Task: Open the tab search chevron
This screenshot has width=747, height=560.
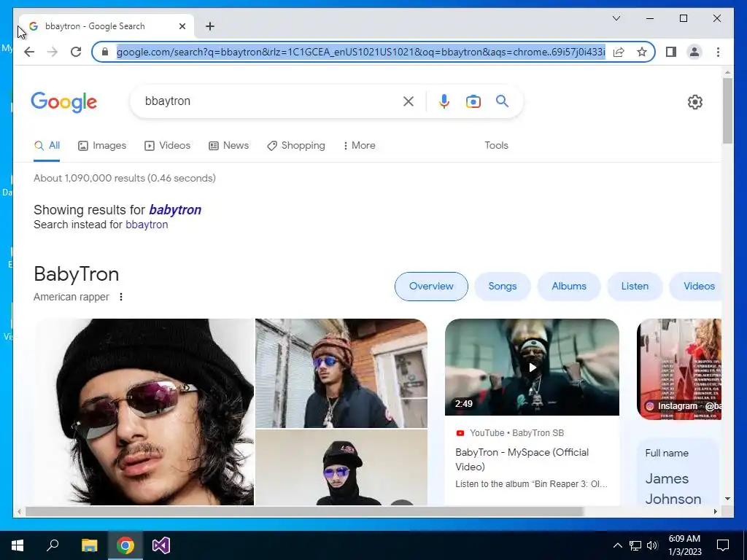Action: coord(616,18)
